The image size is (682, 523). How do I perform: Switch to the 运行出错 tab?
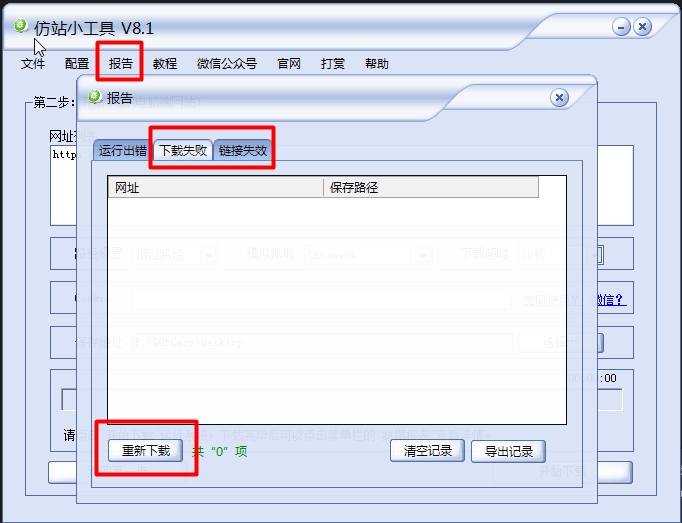[122, 151]
